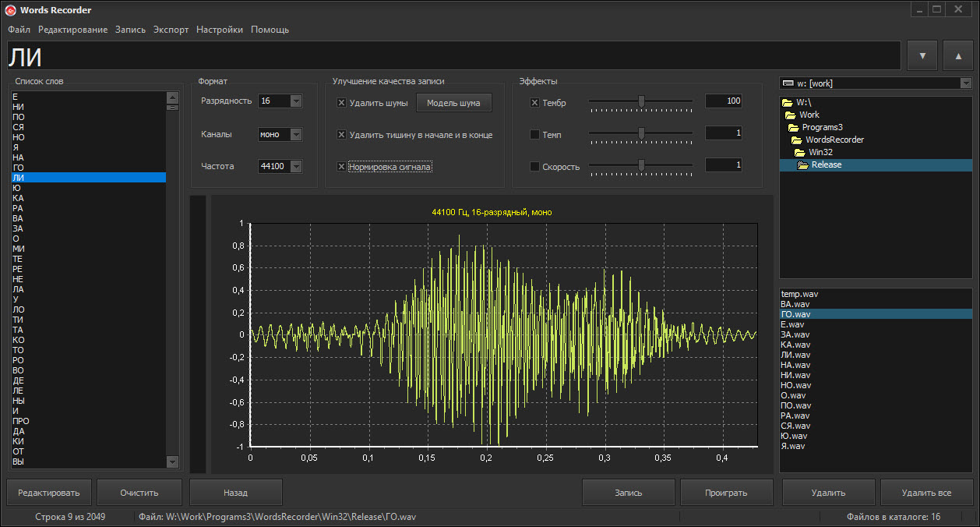Click the down arrow next-word button
This screenshot has width=980, height=527.
point(922,56)
